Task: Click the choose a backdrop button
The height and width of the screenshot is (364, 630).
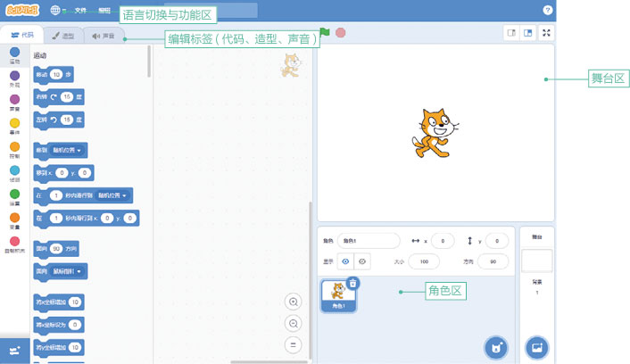Action: click(537, 348)
